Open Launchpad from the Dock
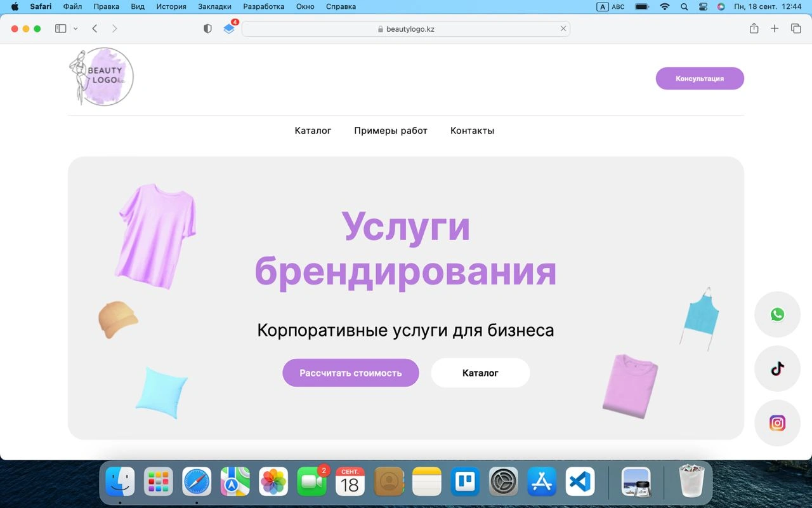Image resolution: width=812 pixels, height=508 pixels. point(158,482)
